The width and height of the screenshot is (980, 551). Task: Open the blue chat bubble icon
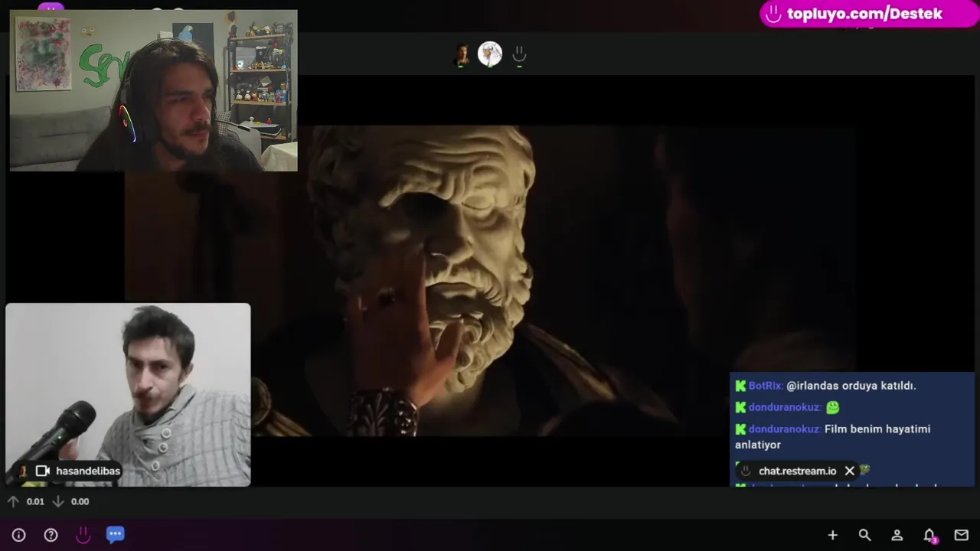tap(115, 535)
